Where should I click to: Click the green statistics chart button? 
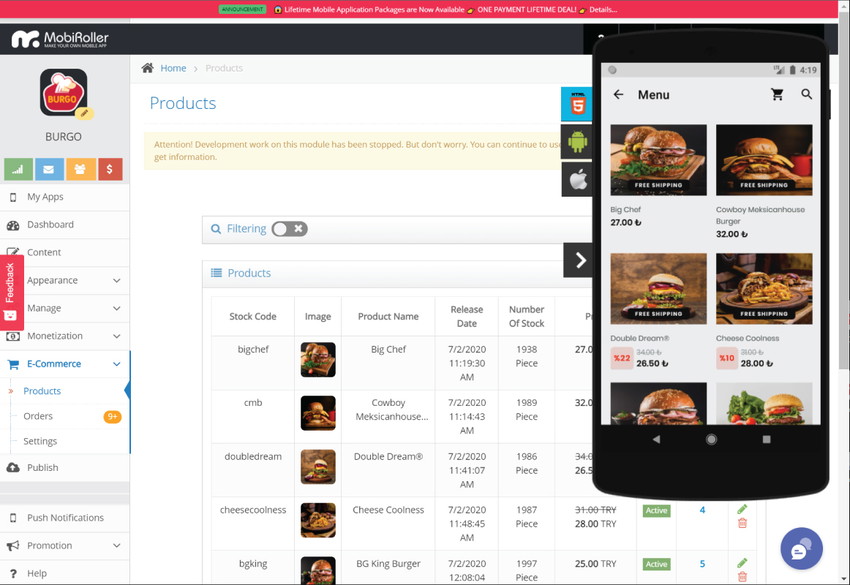[19, 169]
